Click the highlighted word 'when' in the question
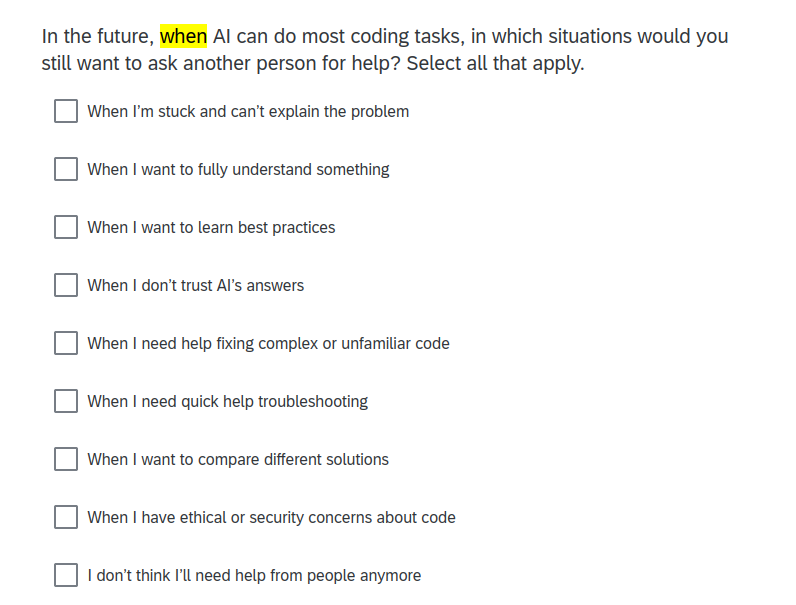796x605 pixels. pyautogui.click(x=183, y=37)
